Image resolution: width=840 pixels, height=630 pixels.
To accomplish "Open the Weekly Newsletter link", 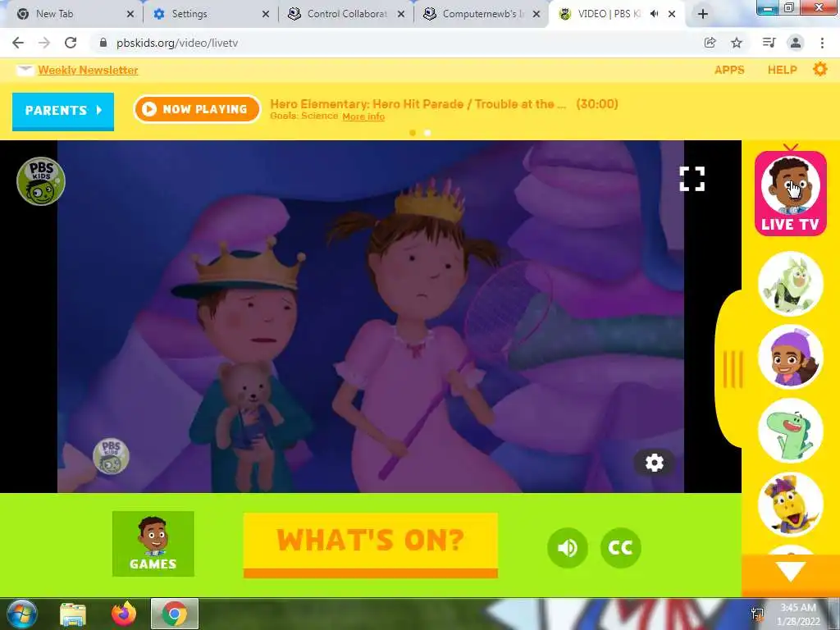I will click(88, 71).
